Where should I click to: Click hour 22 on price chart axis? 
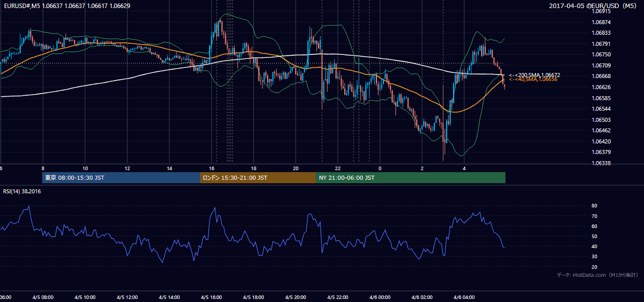[x=338, y=168]
